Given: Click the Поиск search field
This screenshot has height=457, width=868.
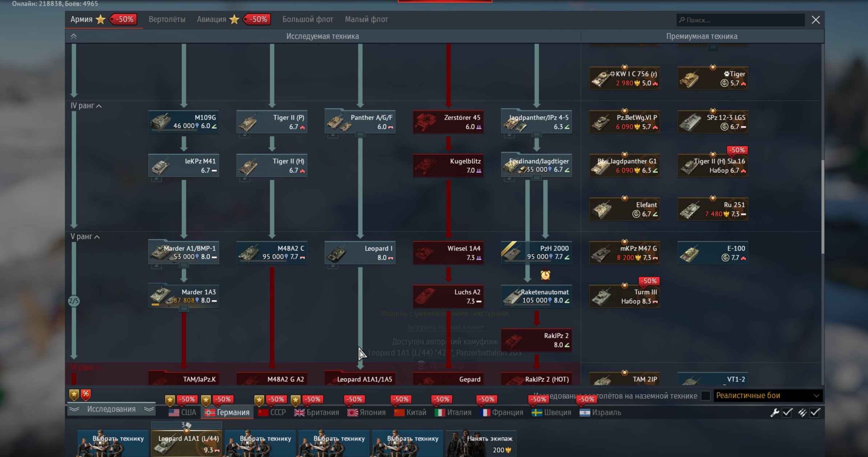Looking at the screenshot, I should pos(740,20).
